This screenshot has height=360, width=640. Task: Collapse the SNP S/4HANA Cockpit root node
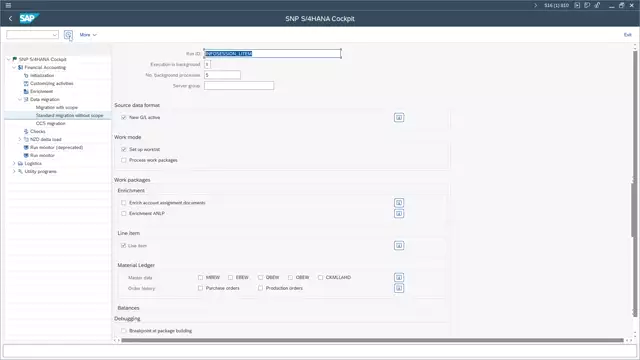pyautogui.click(x=9, y=59)
